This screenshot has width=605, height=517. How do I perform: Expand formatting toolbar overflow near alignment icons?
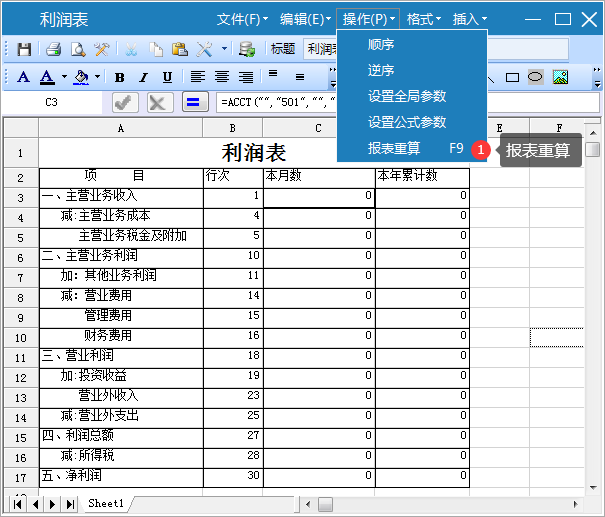tap(333, 77)
